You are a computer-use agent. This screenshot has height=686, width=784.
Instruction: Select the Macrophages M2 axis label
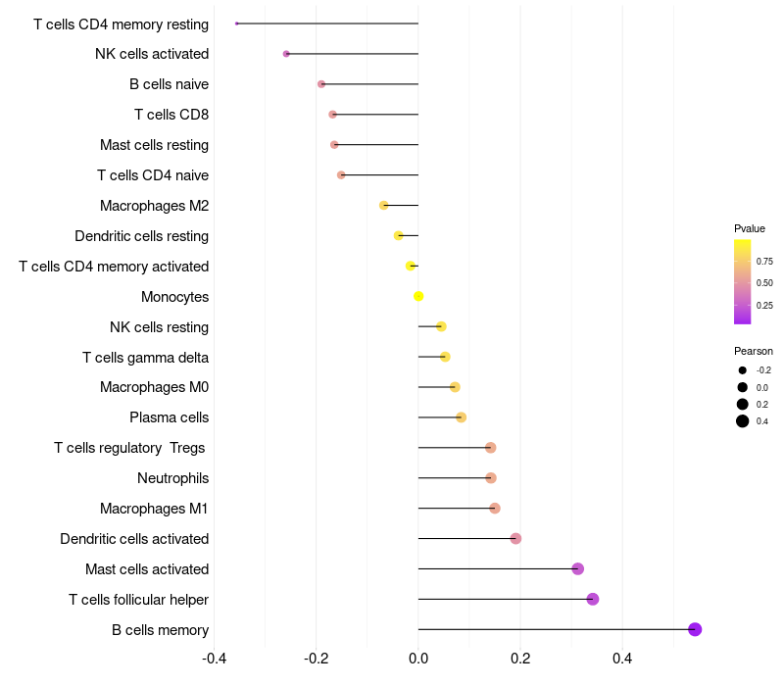154,206
